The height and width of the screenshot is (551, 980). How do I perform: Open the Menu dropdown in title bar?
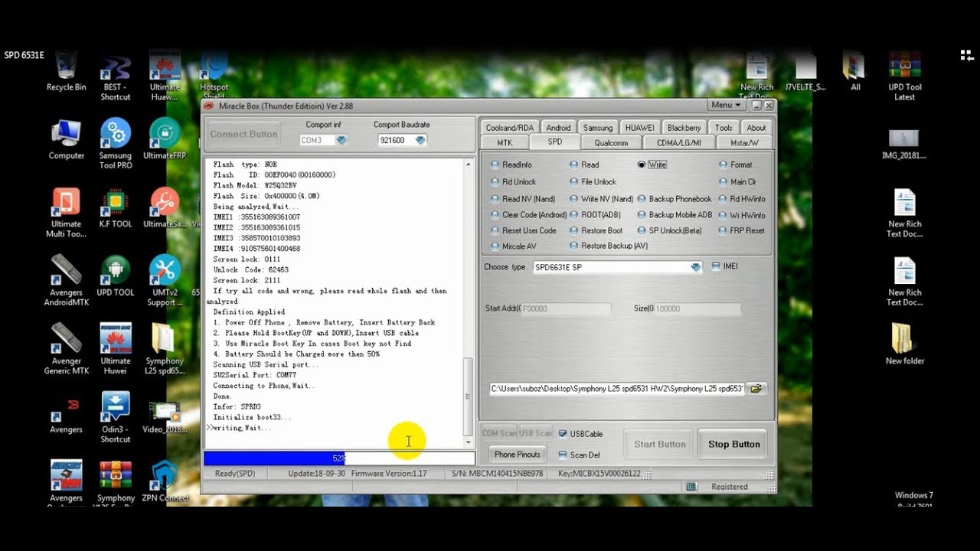point(727,105)
